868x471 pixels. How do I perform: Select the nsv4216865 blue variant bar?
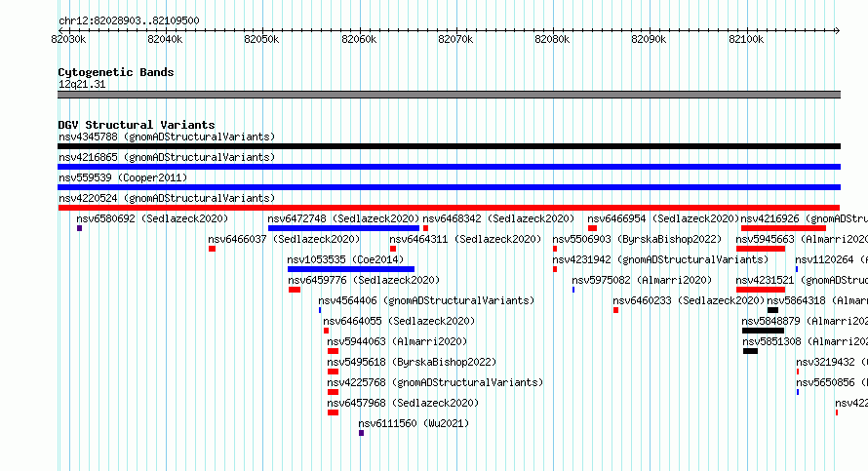449,167
